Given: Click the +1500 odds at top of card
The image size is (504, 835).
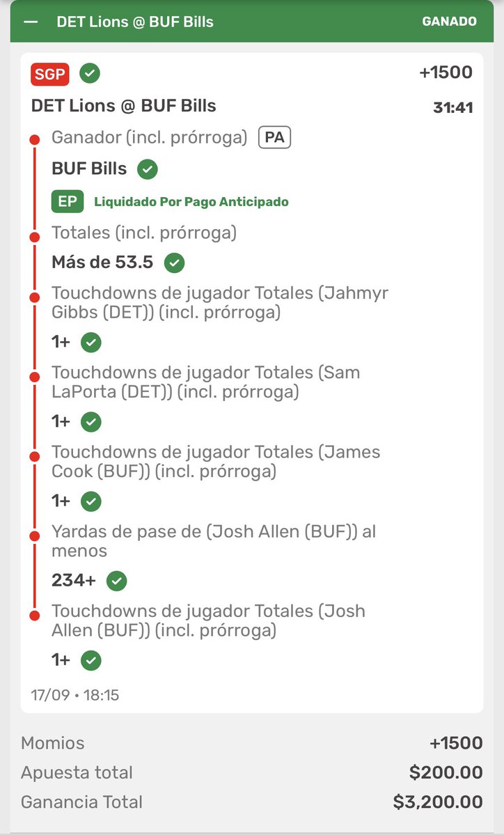Looking at the screenshot, I should coord(446,72).
